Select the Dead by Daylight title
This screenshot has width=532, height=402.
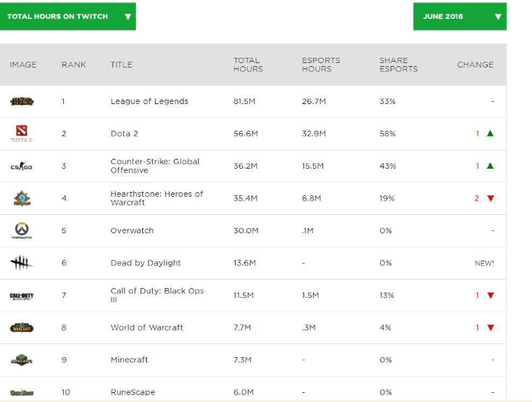coord(146,263)
